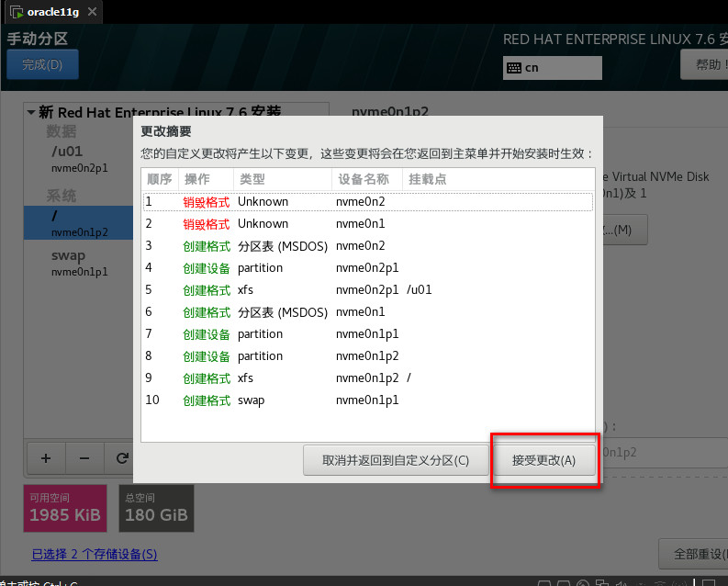Open the 已选择 2 个存储设备(S) link

(95, 554)
